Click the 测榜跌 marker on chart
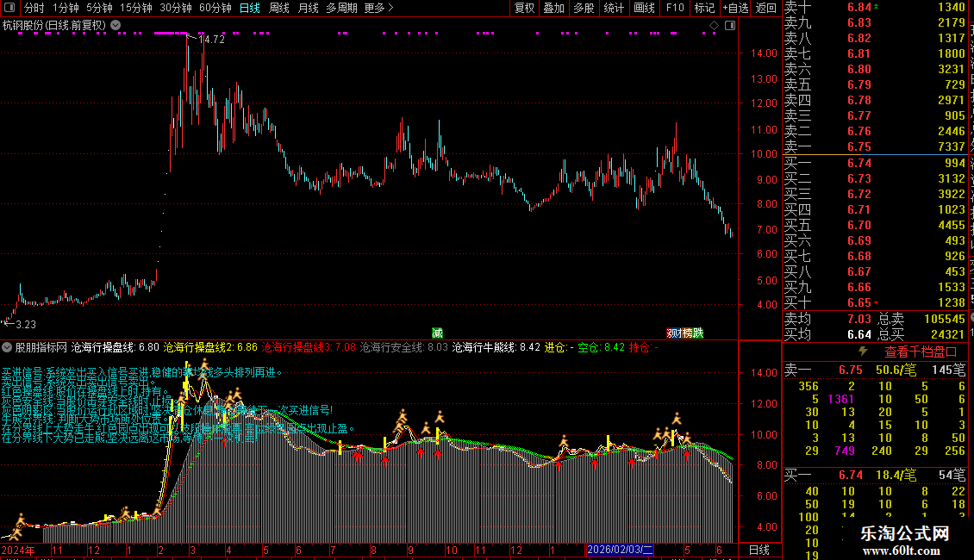This screenshot has width=974, height=560. click(x=685, y=333)
